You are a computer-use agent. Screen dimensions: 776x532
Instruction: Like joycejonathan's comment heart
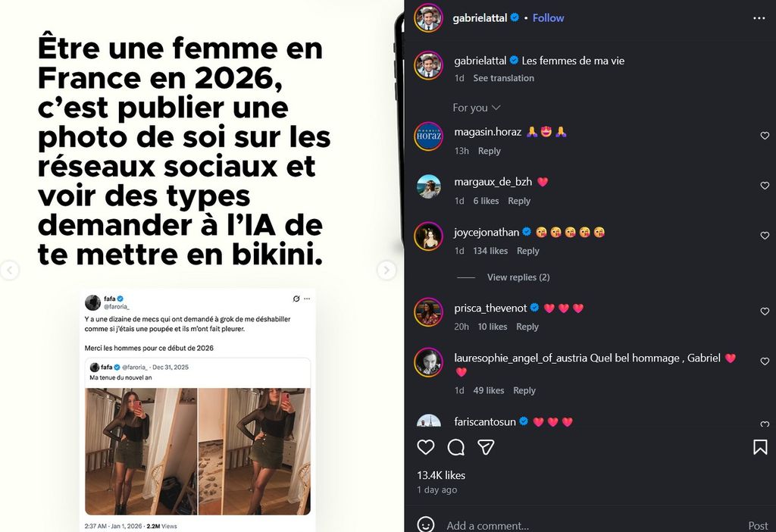[765, 236]
